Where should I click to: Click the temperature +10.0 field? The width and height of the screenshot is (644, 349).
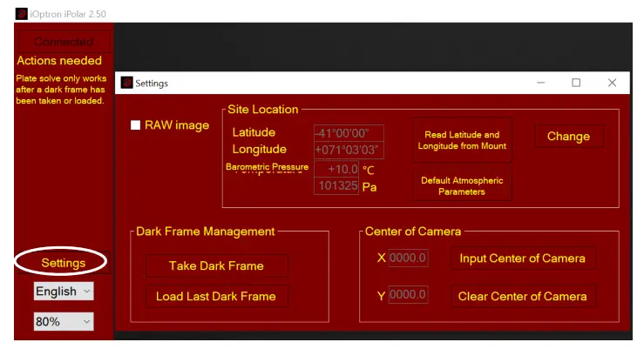coord(336,169)
